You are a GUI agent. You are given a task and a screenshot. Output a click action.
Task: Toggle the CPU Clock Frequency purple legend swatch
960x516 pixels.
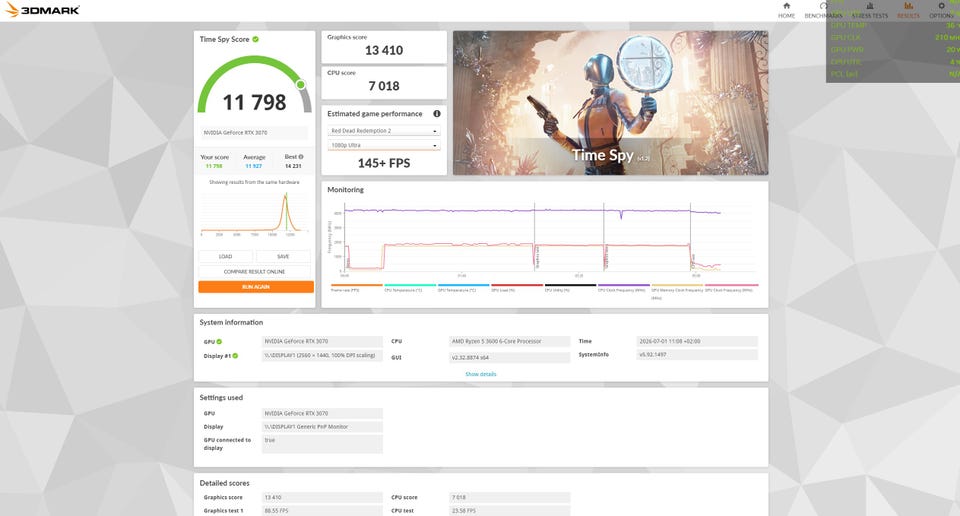(x=624, y=285)
